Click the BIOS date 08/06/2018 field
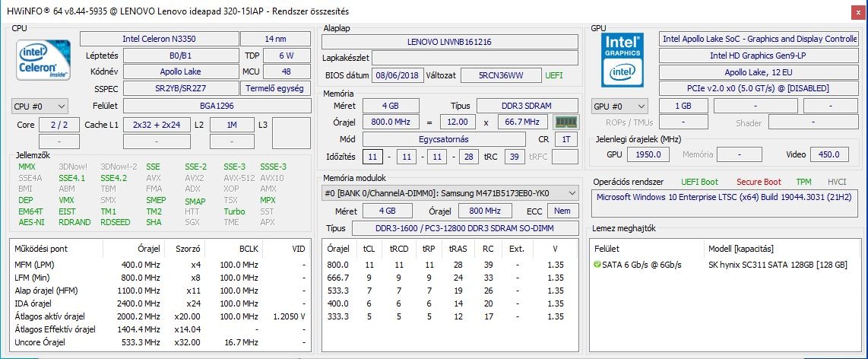868x359 pixels. click(398, 75)
